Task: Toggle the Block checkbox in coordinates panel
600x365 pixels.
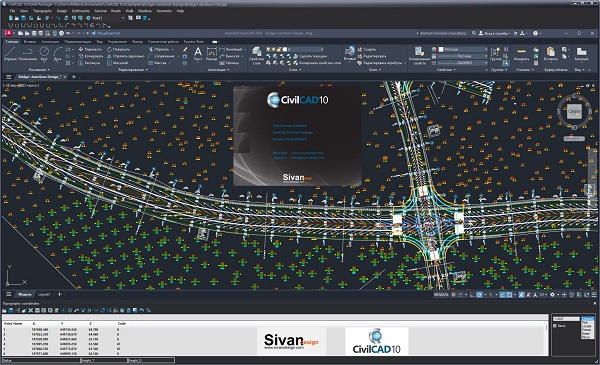Action: tap(555, 326)
